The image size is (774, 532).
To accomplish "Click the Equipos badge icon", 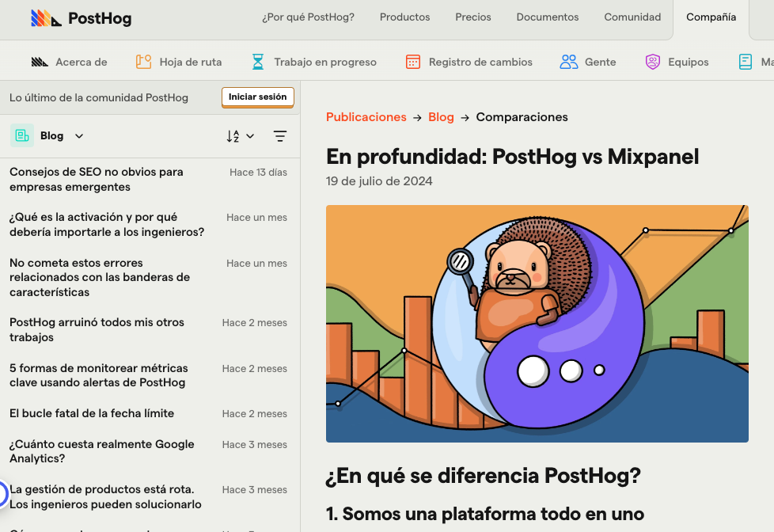I will pos(652,60).
